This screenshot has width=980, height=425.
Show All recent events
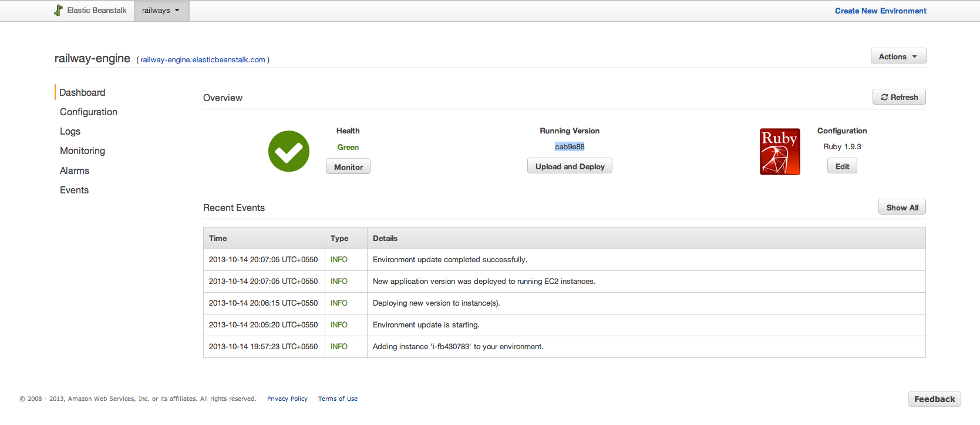pos(902,208)
